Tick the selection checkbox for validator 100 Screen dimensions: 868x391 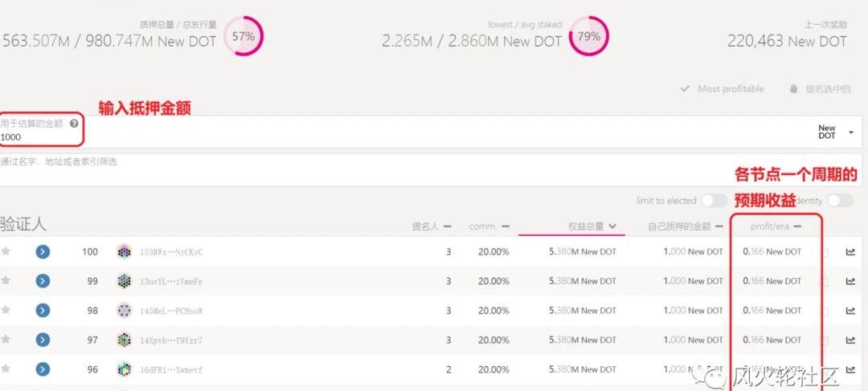tap(824, 252)
